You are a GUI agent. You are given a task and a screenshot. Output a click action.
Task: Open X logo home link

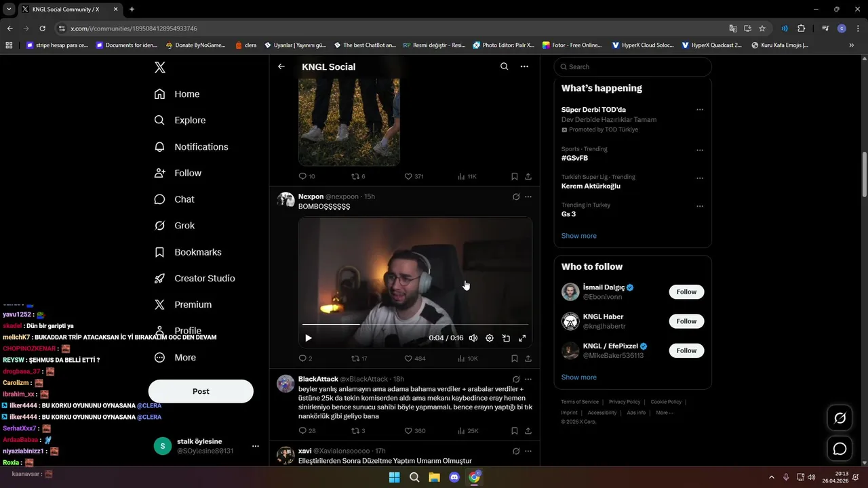[x=160, y=67]
